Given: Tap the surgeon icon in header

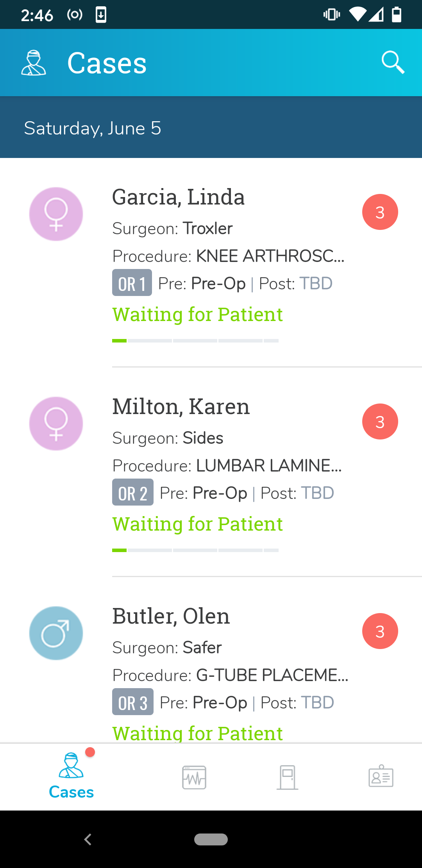Looking at the screenshot, I should coord(34,63).
